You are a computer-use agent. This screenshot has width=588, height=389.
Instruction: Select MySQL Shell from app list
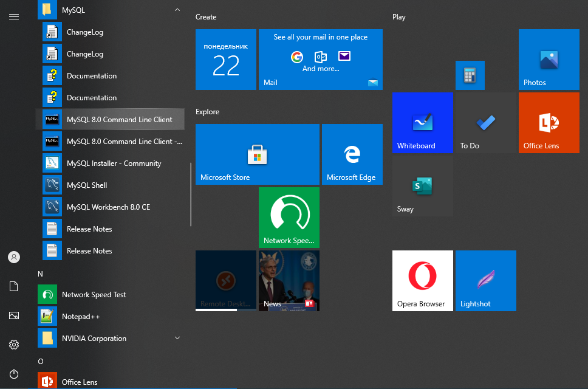(87, 185)
